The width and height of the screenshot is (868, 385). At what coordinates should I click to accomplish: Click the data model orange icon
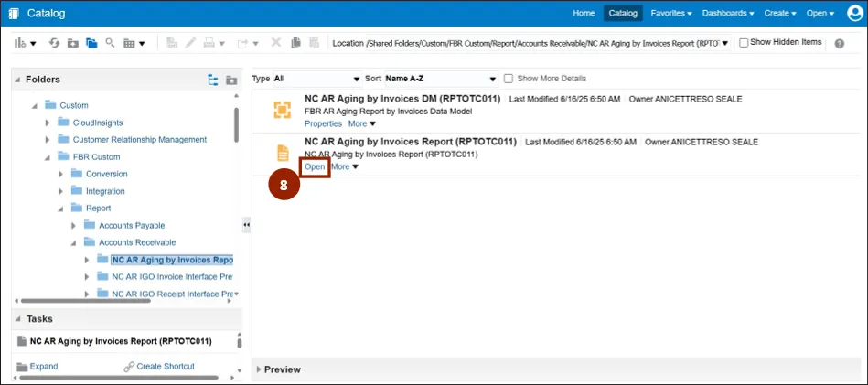(x=282, y=110)
